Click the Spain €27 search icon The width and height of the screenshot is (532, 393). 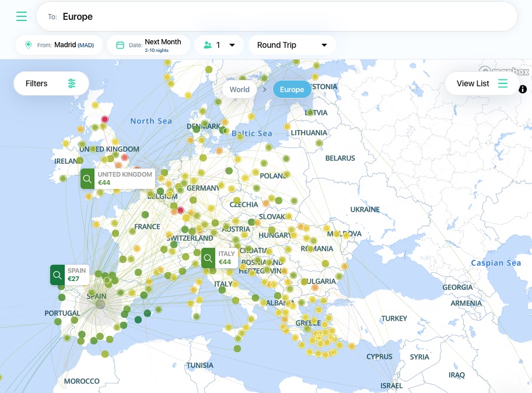pyautogui.click(x=57, y=275)
